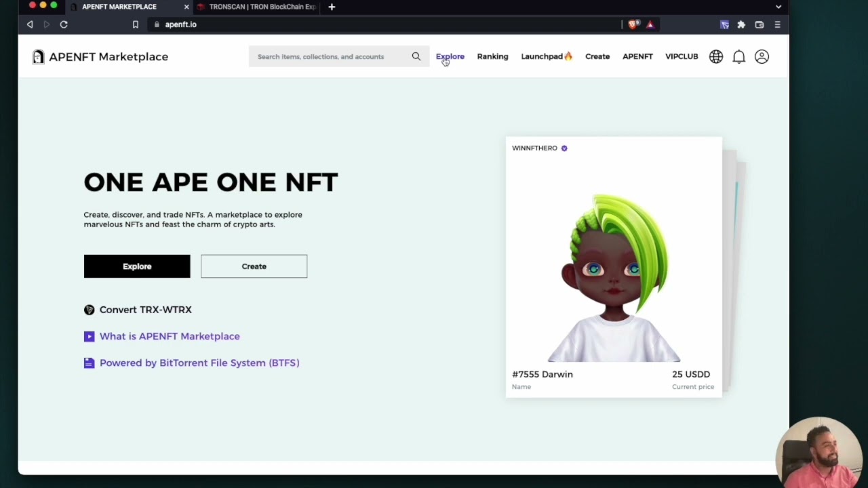The image size is (868, 488).
Task: Close the APENFT MARKETPLACE tab
Action: tap(186, 7)
